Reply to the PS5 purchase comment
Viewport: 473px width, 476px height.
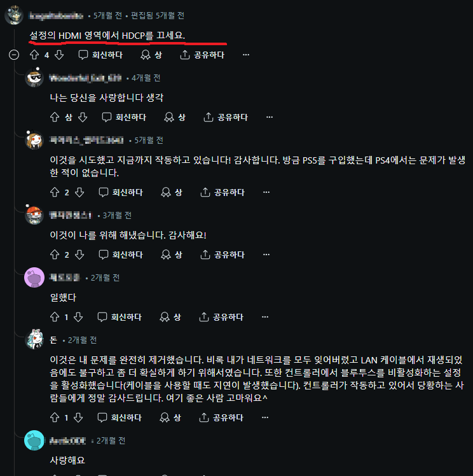click(x=121, y=192)
